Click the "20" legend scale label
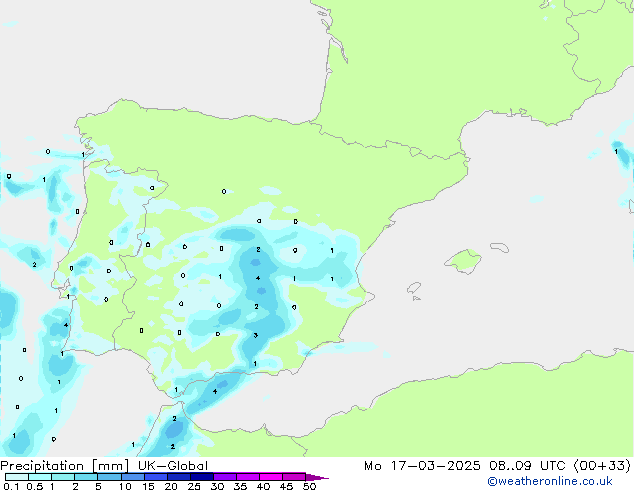Screen dimensions: 634x490 click(x=171, y=486)
